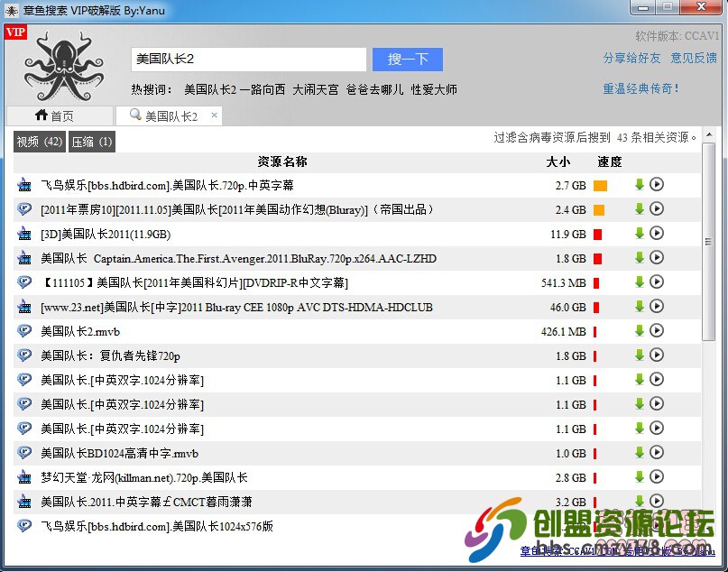This screenshot has height=572, width=728.
Task: Click the octopus logo image
Action: click(64, 66)
